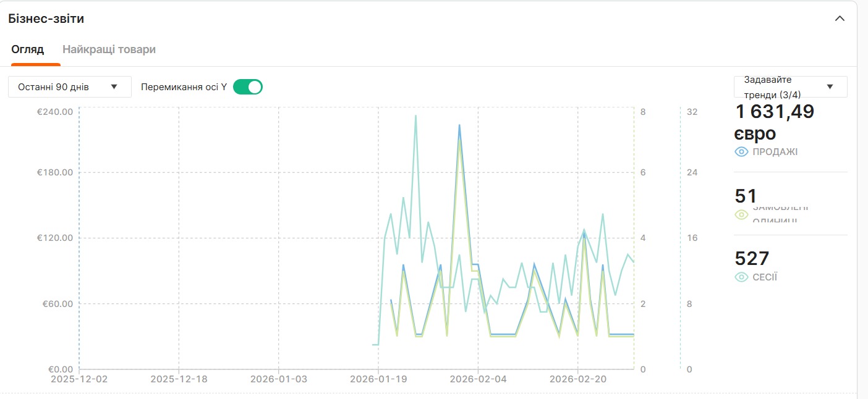Click the €240.00 axis label
Image resolution: width=868 pixels, height=399 pixels.
[x=55, y=112]
